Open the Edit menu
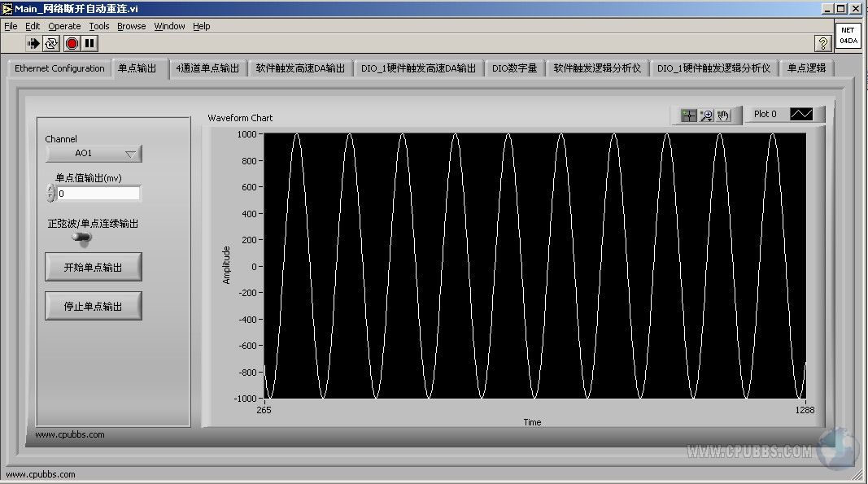The height and width of the screenshot is (484, 868). coord(33,26)
